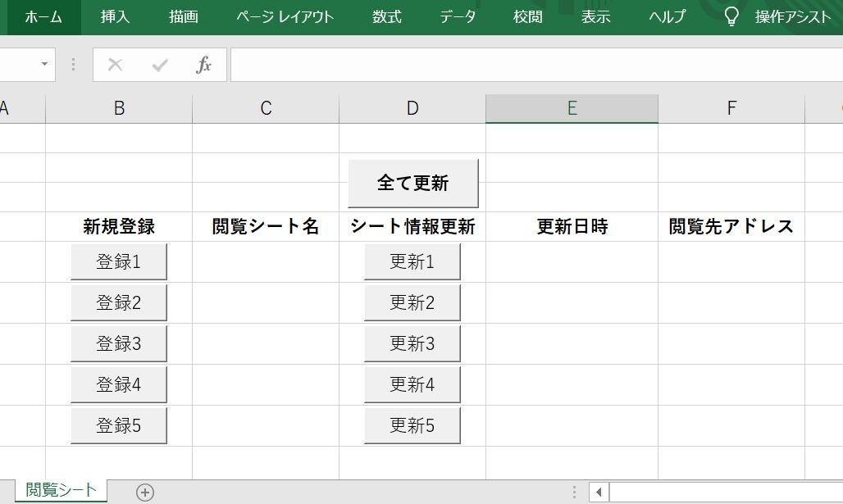This screenshot has height=504, width=843.
Task: Open the ヘルプ tab
Action: point(668,17)
